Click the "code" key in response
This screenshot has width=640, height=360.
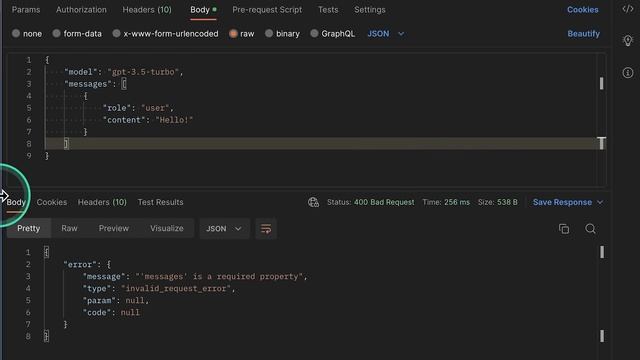(97, 313)
